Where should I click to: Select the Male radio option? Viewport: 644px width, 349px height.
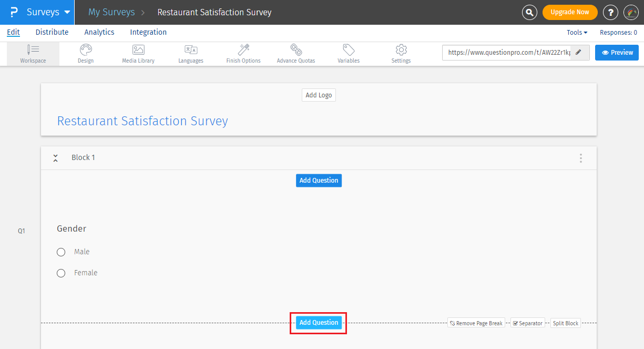coord(61,252)
